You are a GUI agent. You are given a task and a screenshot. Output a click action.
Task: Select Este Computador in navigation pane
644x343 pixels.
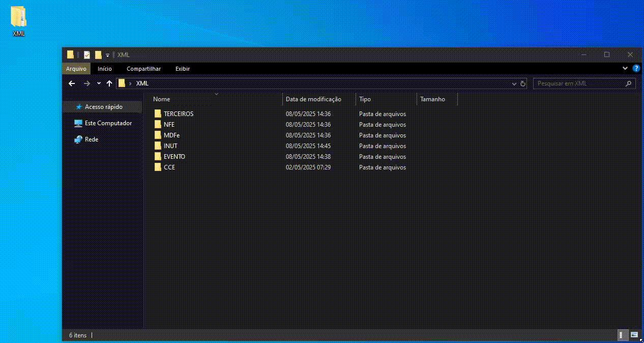108,123
